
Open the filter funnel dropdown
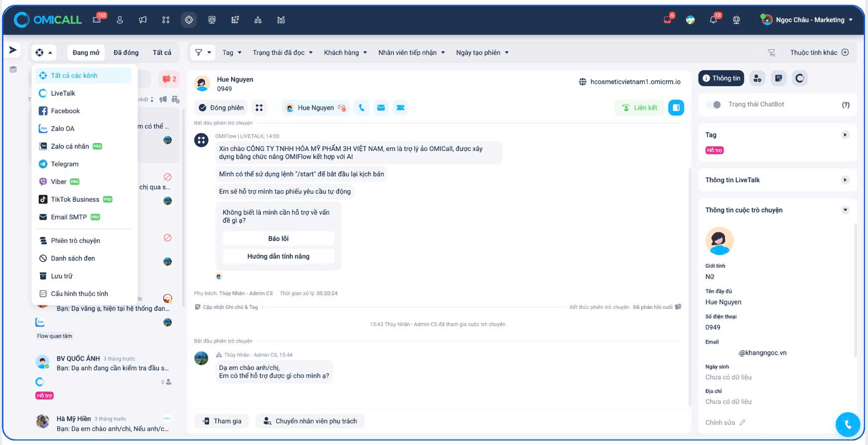pos(203,53)
